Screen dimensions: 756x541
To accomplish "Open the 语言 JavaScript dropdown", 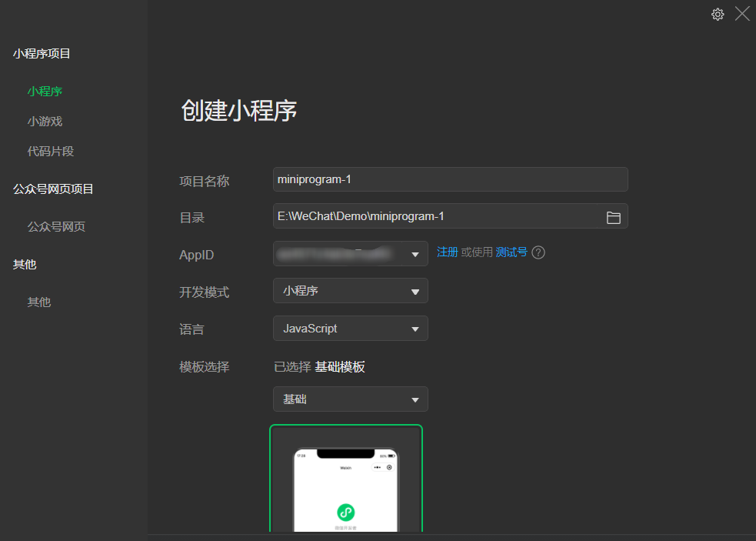I will (351, 328).
